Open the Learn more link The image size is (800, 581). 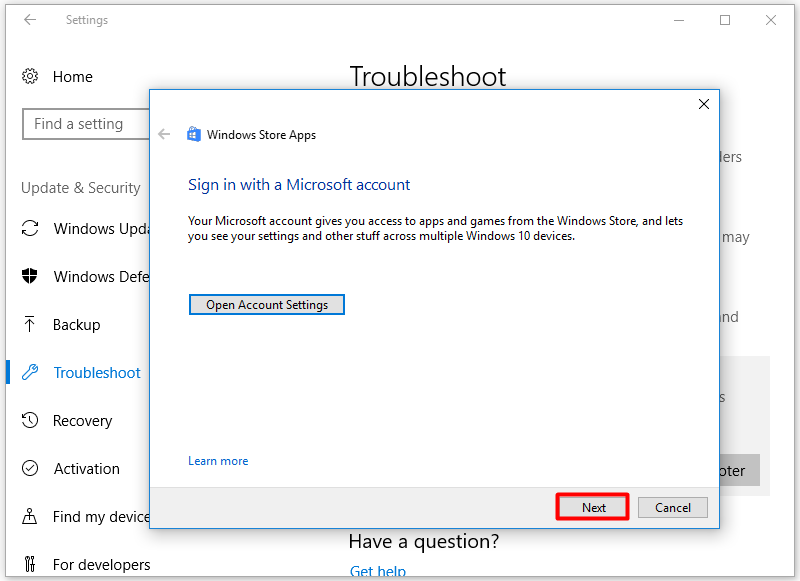[x=218, y=461]
